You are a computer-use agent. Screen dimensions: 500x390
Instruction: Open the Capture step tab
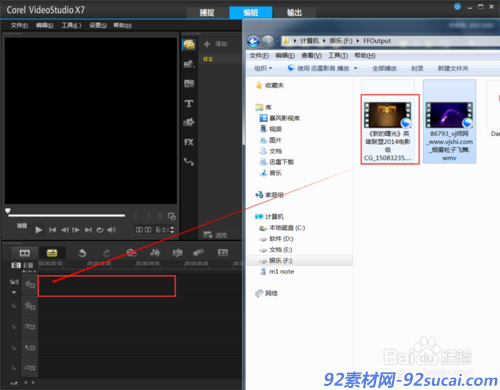(207, 13)
